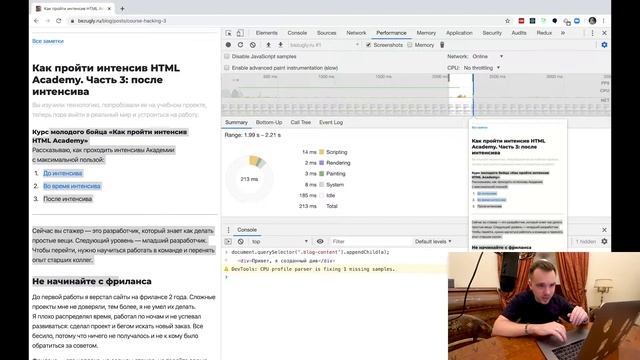
Task: Close the DevTools panel
Action: pos(604,33)
